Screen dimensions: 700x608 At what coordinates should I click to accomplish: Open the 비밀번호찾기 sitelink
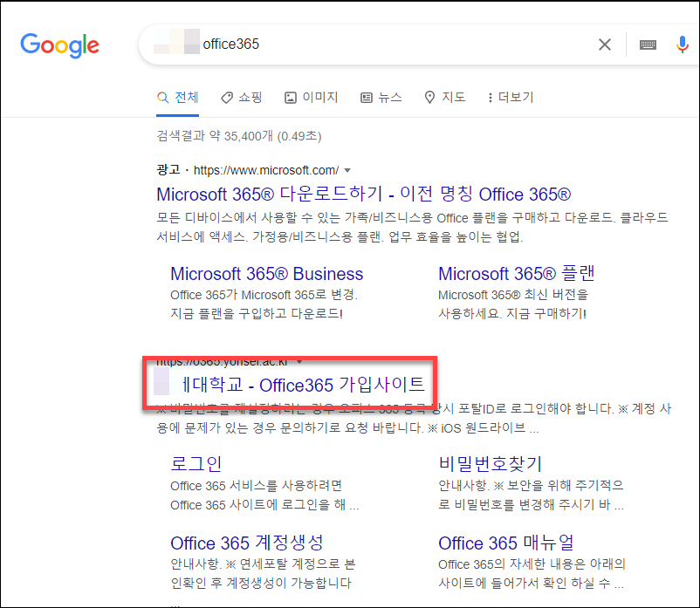(490, 464)
